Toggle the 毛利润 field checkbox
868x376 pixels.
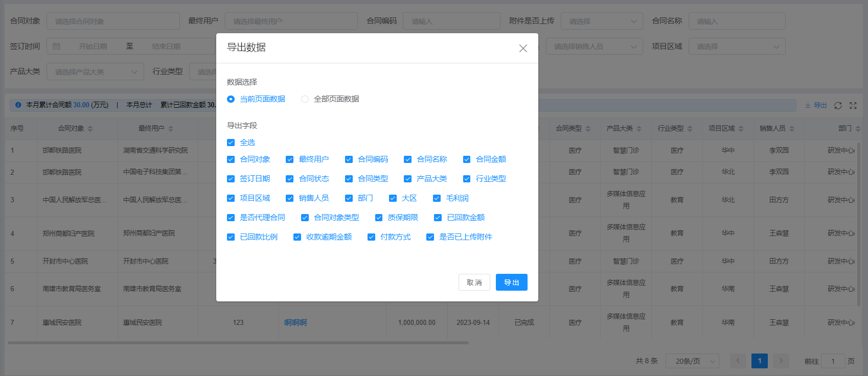437,198
